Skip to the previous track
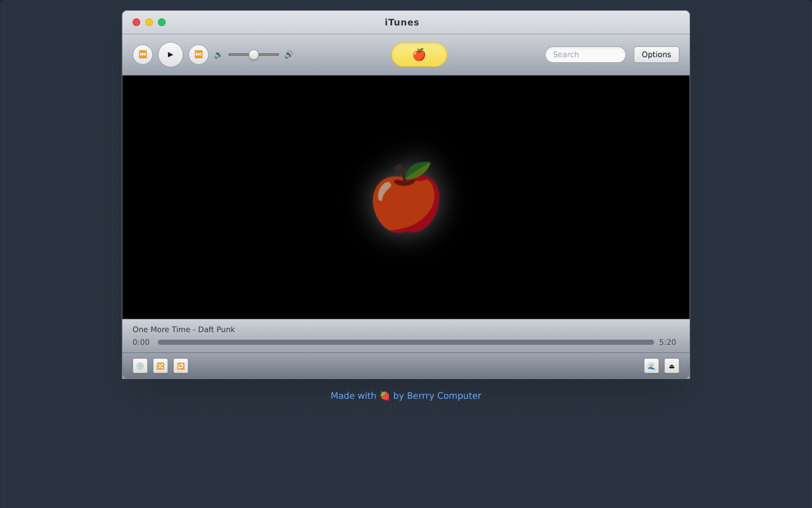812x508 pixels. (x=143, y=55)
